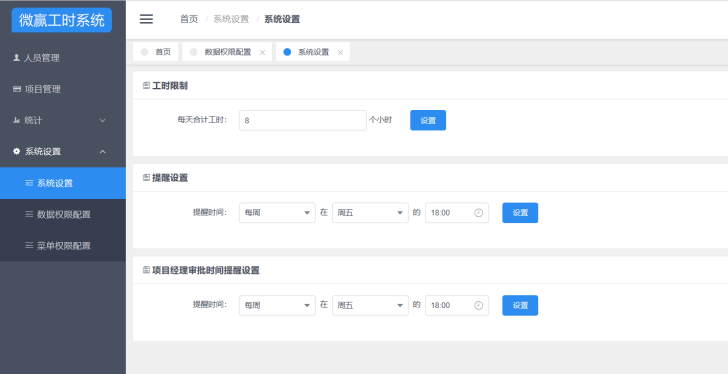Switch to the 首页 tab

pos(156,52)
